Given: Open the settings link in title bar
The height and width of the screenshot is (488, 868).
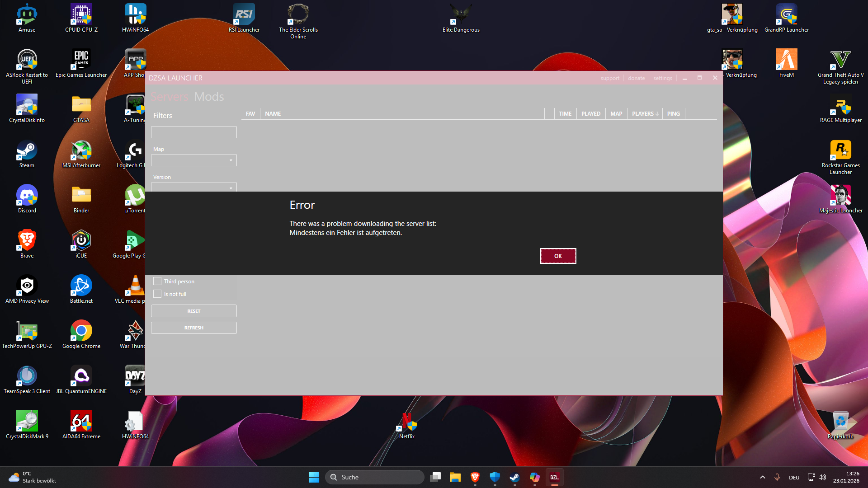Looking at the screenshot, I should click(x=662, y=78).
